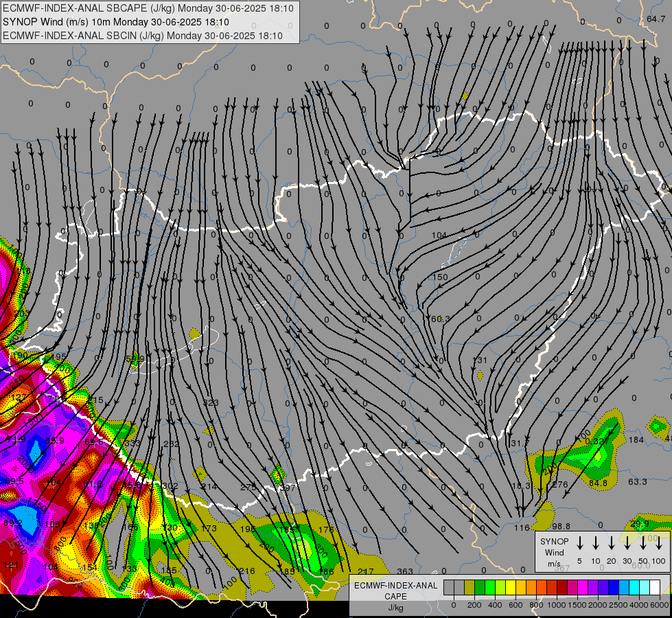
Task: Click the 63.3 value on the right
Action: point(637,481)
